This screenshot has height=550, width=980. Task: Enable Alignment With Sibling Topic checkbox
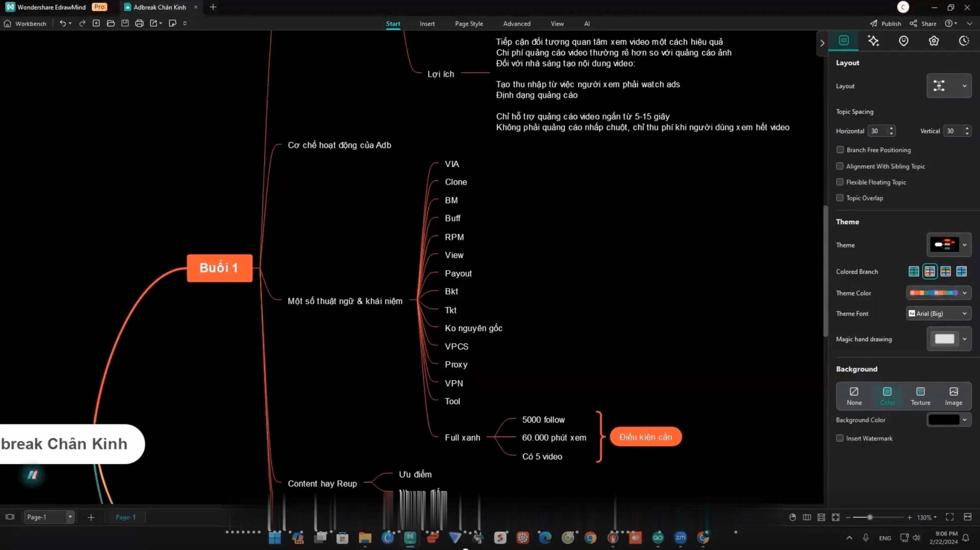tap(840, 166)
